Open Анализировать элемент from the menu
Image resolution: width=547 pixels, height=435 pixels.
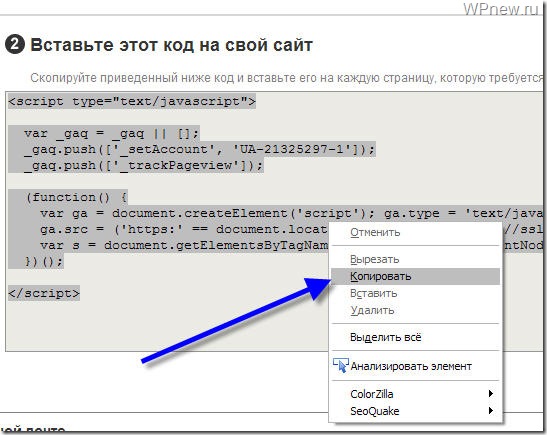coord(415,366)
